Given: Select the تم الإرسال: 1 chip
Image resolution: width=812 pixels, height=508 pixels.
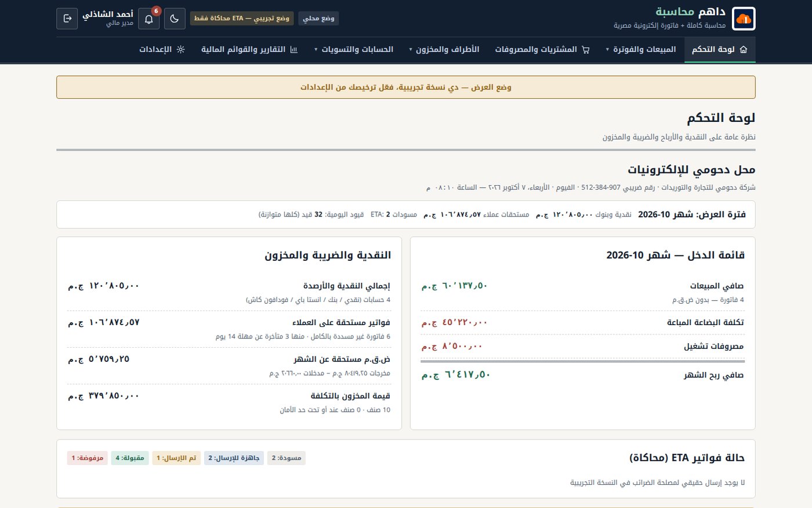Looking at the screenshot, I should point(176,458).
